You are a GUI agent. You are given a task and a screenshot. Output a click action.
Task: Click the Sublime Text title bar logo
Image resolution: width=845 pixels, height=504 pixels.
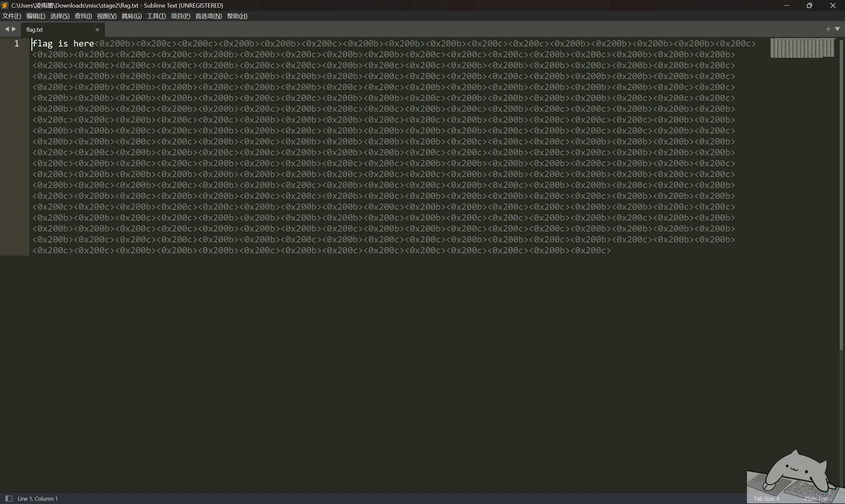[x=5, y=5]
